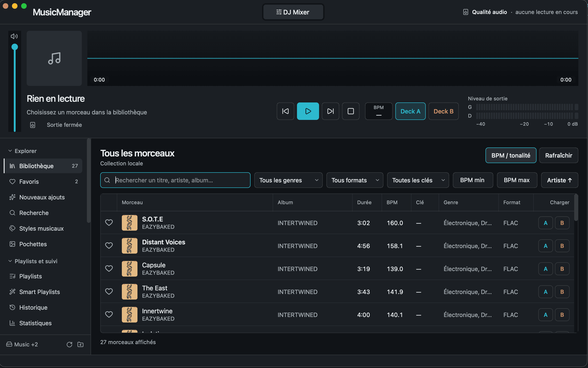Start playback with the play button
The width and height of the screenshot is (588, 368).
[308, 111]
